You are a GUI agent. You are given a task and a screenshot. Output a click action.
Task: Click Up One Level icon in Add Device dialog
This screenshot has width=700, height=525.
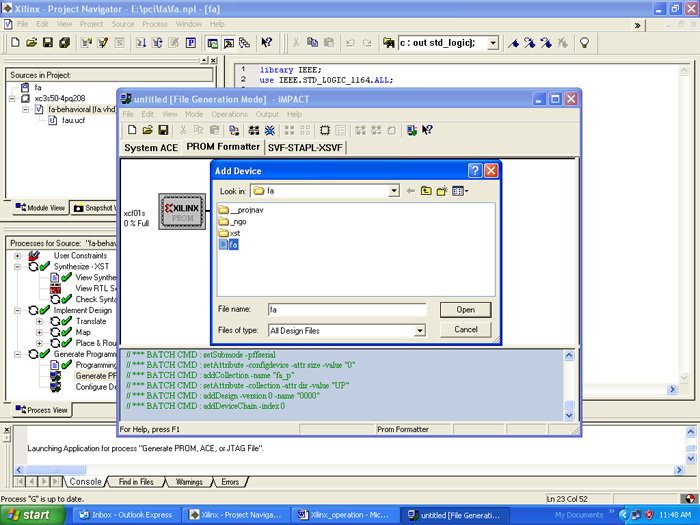pos(426,191)
